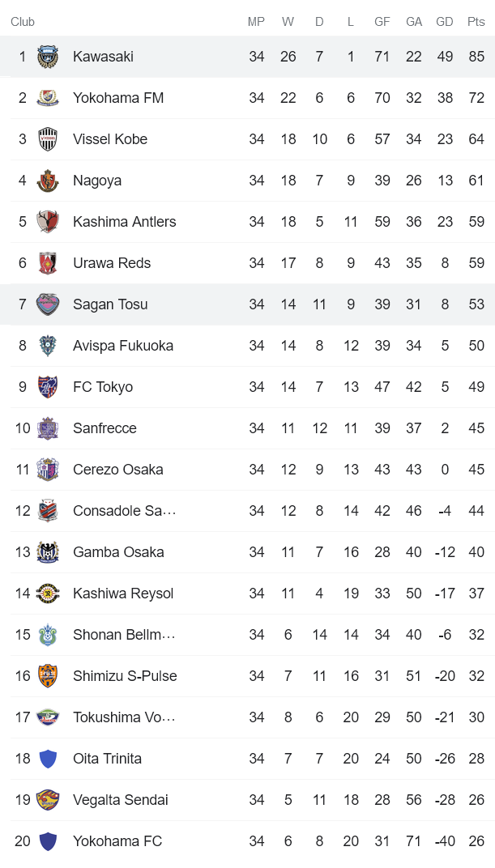The height and width of the screenshot is (868, 495).
Task: Click the Club column header
Action: [x=23, y=22]
